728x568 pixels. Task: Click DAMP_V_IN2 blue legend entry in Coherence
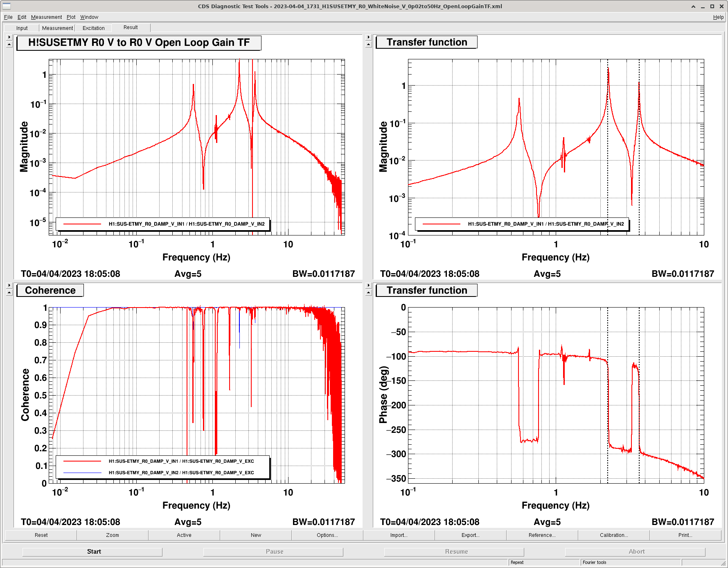point(159,473)
